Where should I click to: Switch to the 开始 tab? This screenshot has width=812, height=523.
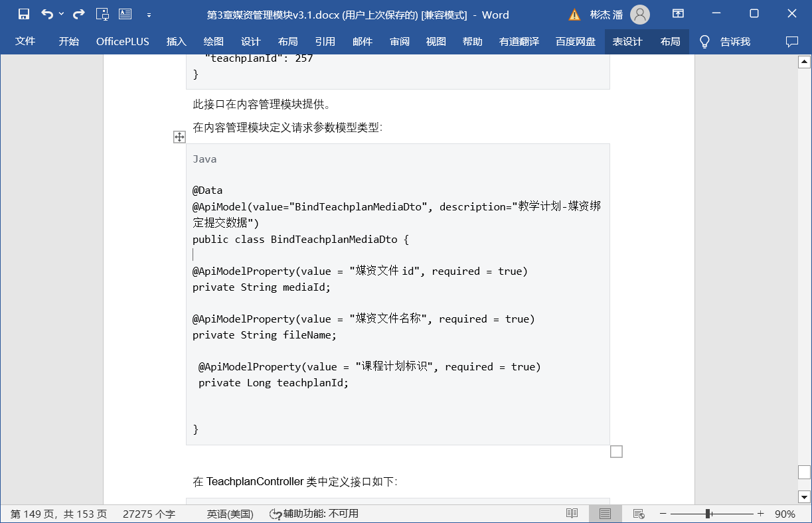tap(68, 41)
